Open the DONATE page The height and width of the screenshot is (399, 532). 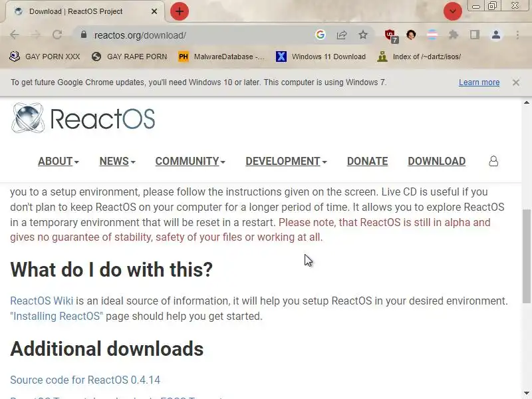367,161
